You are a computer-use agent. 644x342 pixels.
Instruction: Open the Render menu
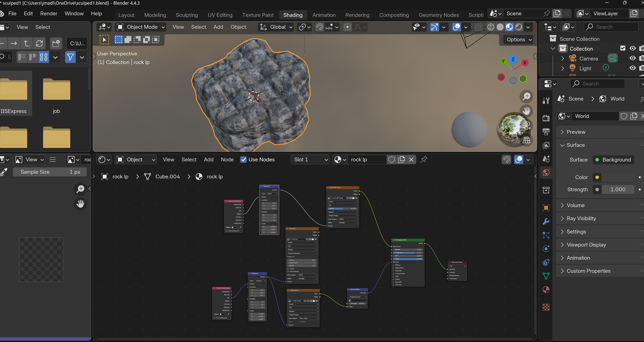pos(49,13)
